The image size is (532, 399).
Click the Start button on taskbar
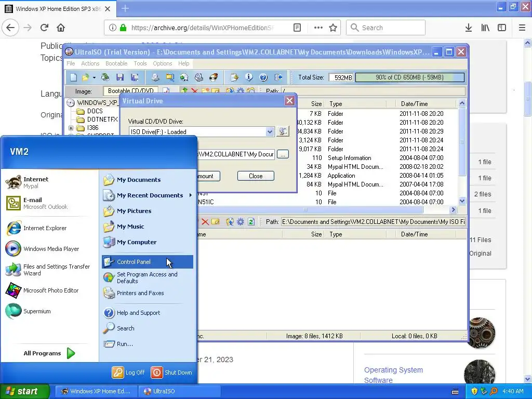tap(24, 391)
